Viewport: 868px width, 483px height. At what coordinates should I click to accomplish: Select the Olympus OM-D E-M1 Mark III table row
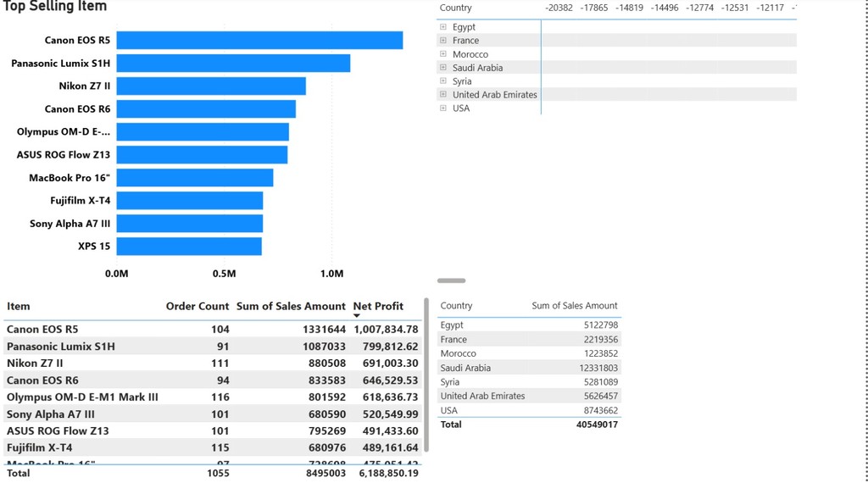click(82, 397)
